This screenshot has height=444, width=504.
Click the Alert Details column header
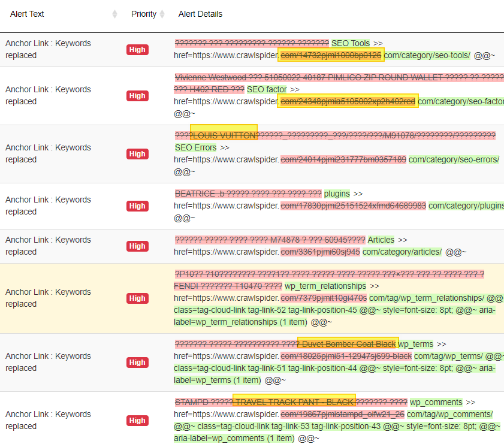pyautogui.click(x=200, y=14)
